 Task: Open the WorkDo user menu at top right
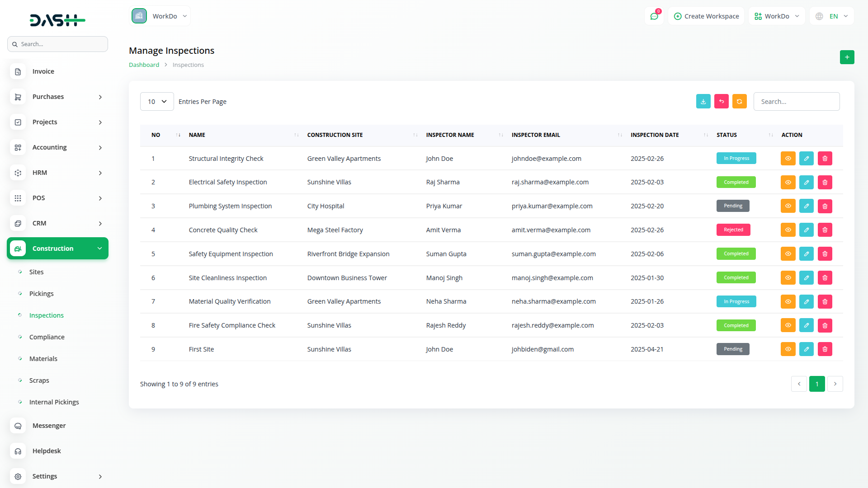777,16
